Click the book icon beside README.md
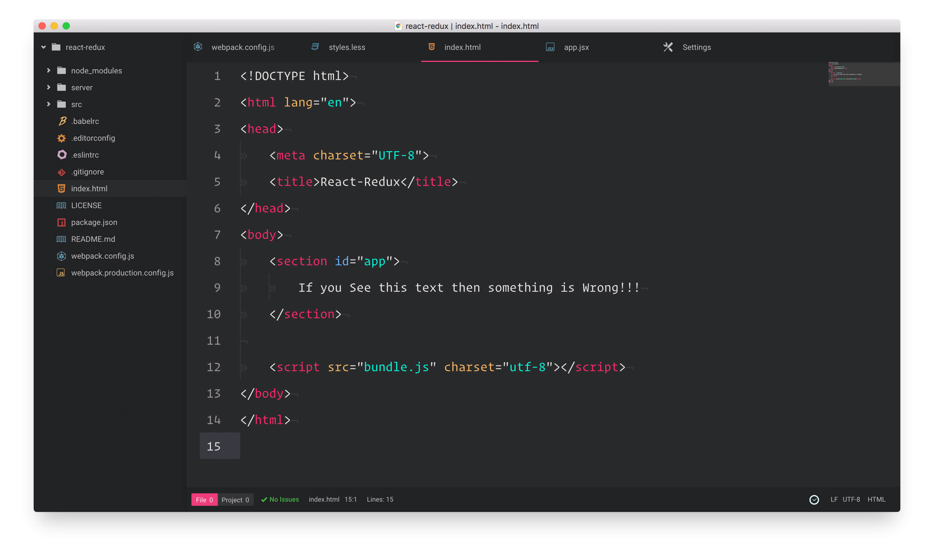The width and height of the screenshot is (934, 560). click(61, 239)
